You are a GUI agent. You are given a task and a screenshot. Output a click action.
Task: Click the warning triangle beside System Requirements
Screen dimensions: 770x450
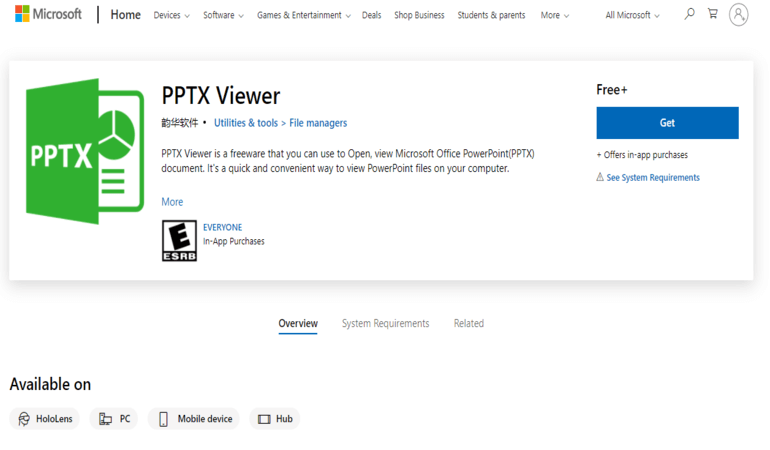pyautogui.click(x=600, y=177)
